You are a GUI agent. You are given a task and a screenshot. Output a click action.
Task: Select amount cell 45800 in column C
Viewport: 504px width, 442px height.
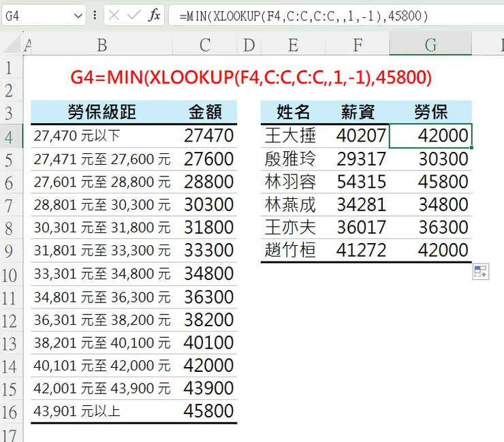[x=205, y=411]
